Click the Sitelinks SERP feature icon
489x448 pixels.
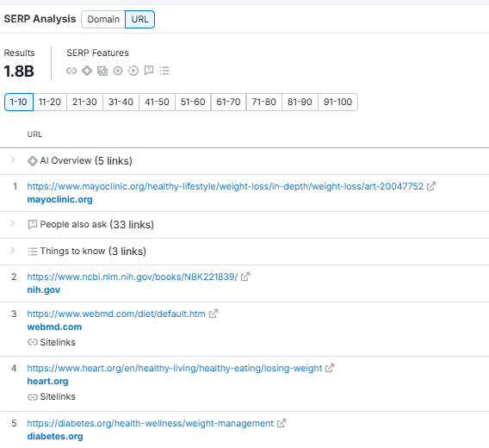[x=71, y=71]
